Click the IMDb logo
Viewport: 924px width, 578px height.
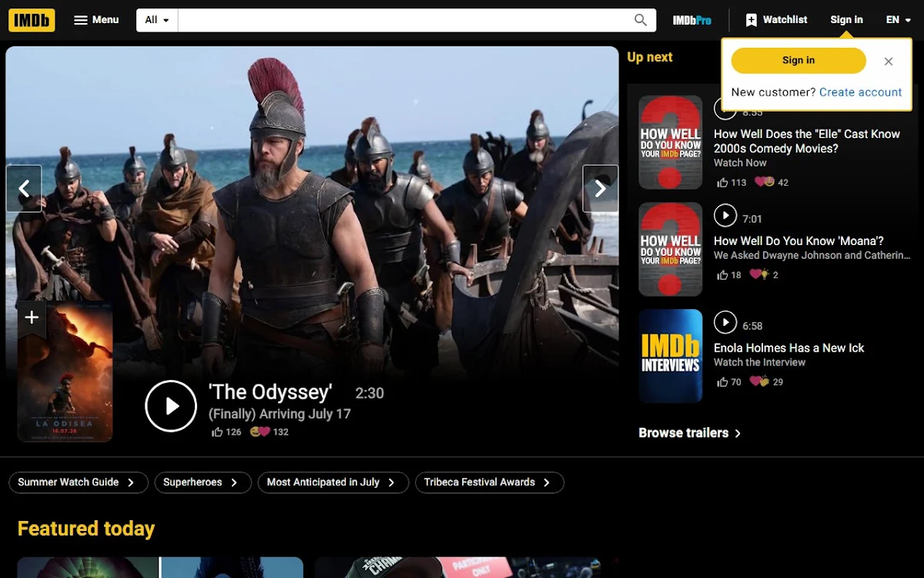[x=32, y=20]
